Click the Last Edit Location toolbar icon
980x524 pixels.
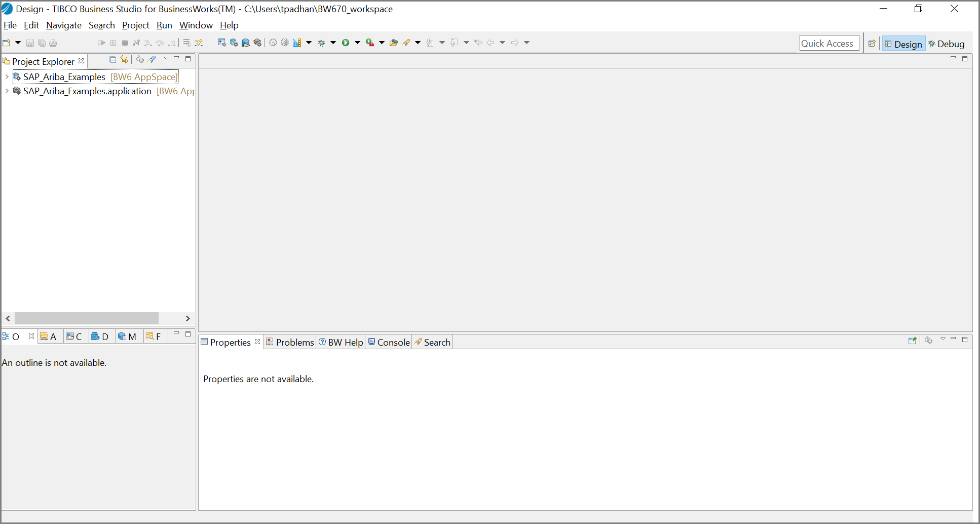(x=478, y=43)
